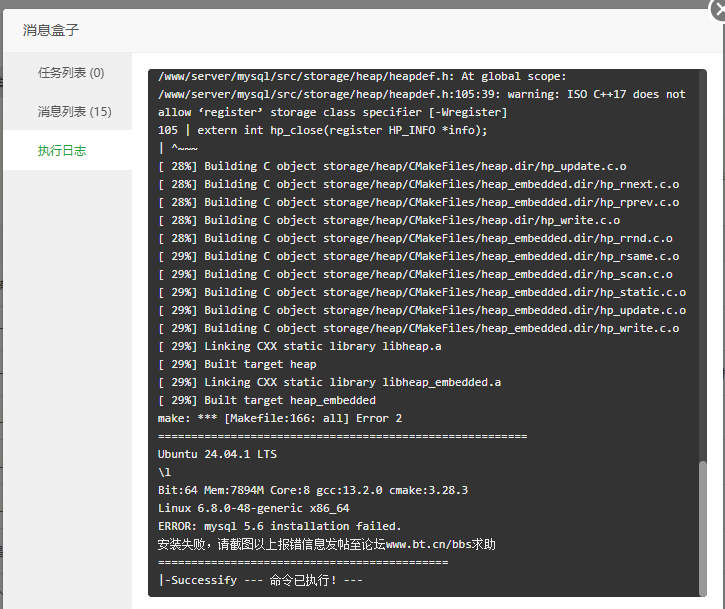Click the 'Bit:64 Mem:7894M Core:8' line
Viewport: 725px width, 609px height.
313,490
